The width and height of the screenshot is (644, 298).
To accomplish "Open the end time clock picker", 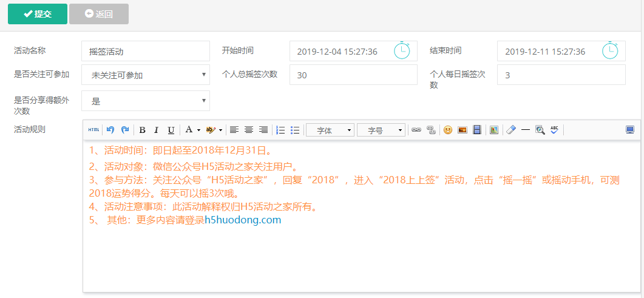I will pos(610,50).
